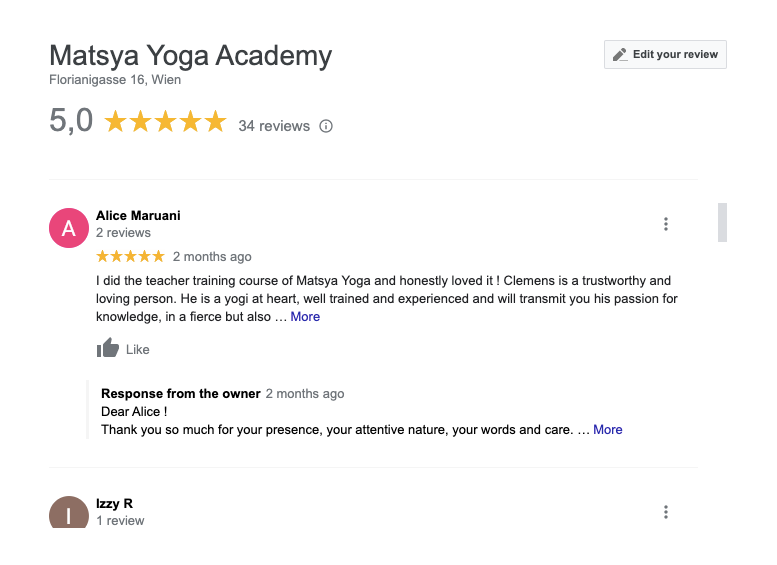Open three-dot menu for Izzy R's review
The image size is (777, 565).
click(x=666, y=512)
